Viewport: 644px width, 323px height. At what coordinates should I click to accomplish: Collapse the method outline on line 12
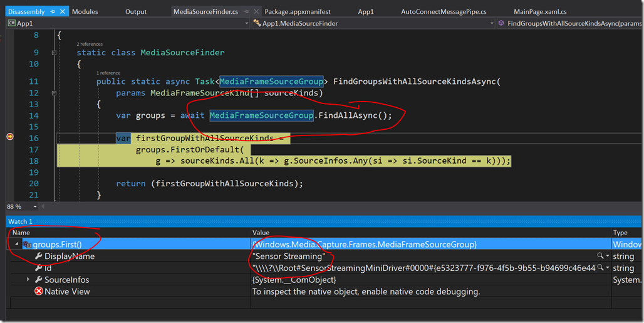click(x=54, y=93)
